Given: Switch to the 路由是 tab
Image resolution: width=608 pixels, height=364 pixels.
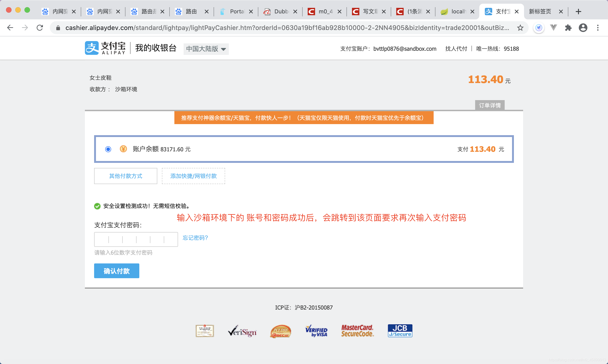Looking at the screenshot, I should tap(148, 12).
